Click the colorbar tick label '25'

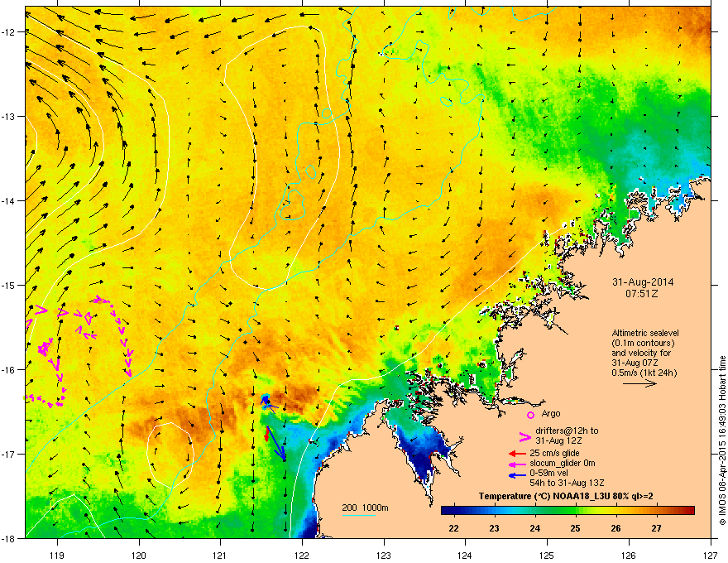[x=575, y=528]
